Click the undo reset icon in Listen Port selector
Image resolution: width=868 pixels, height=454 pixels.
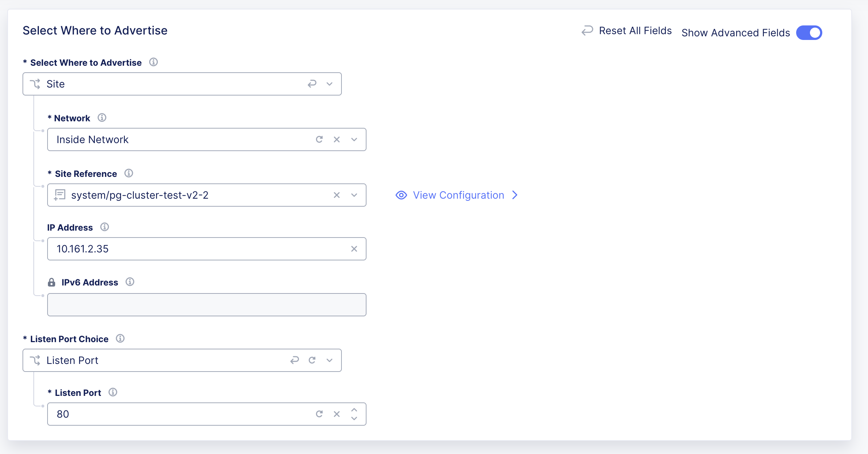(294, 360)
